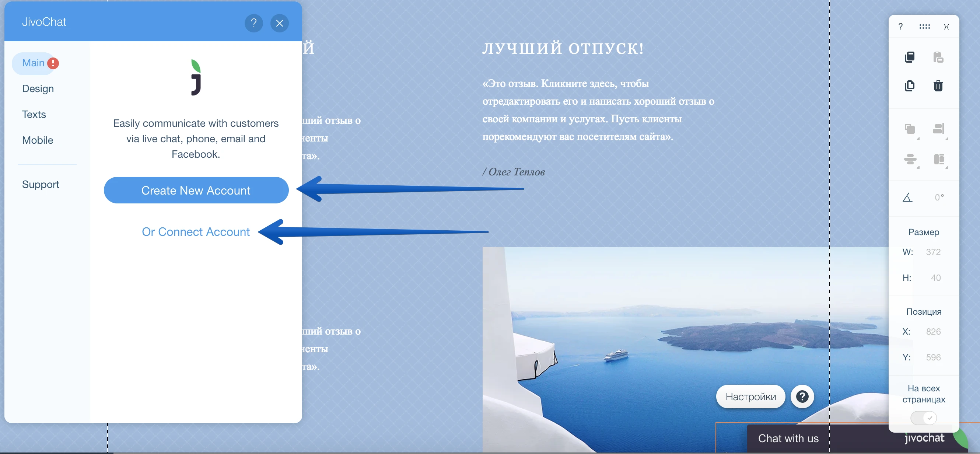The width and height of the screenshot is (980, 454).
Task: Click the Настройки settings button
Action: point(750,397)
